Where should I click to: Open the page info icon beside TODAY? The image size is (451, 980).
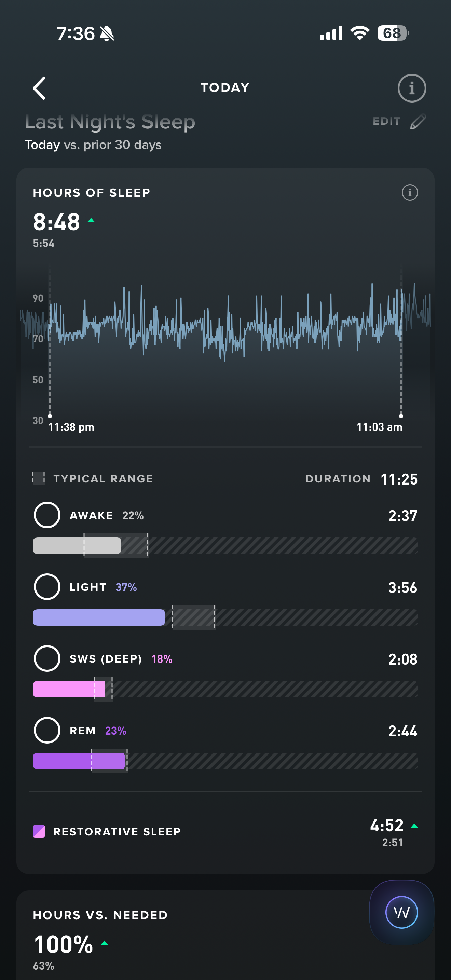tap(411, 88)
